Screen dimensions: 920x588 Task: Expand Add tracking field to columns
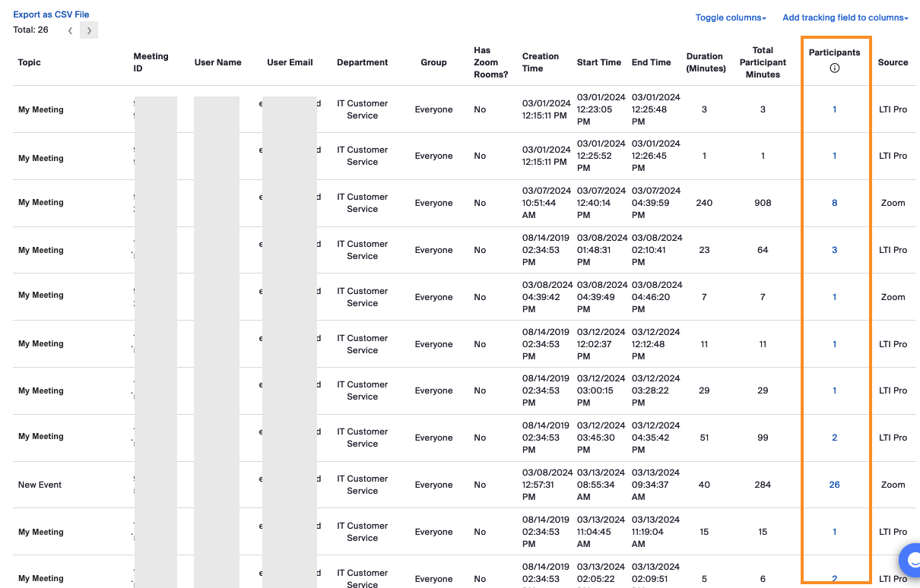(x=845, y=17)
